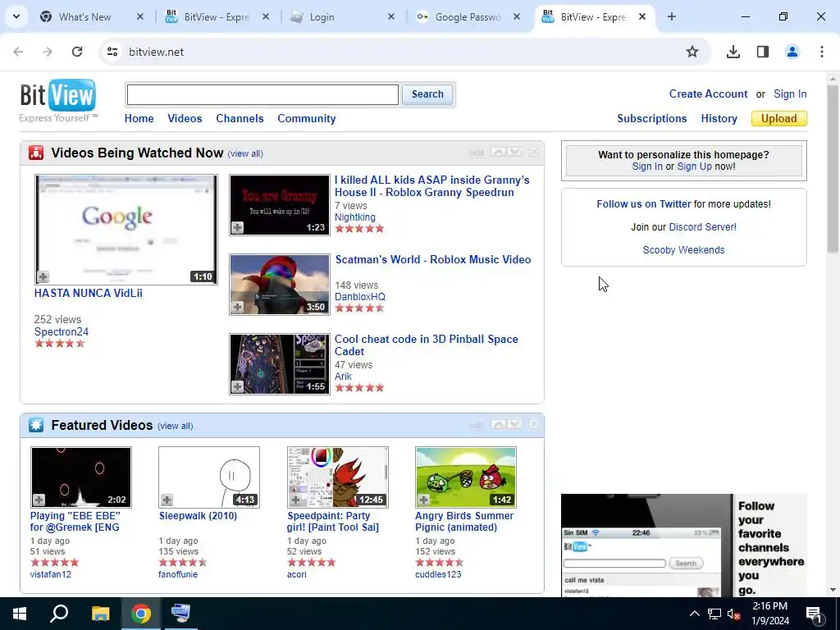Move Featured Videos module down

tap(515, 424)
